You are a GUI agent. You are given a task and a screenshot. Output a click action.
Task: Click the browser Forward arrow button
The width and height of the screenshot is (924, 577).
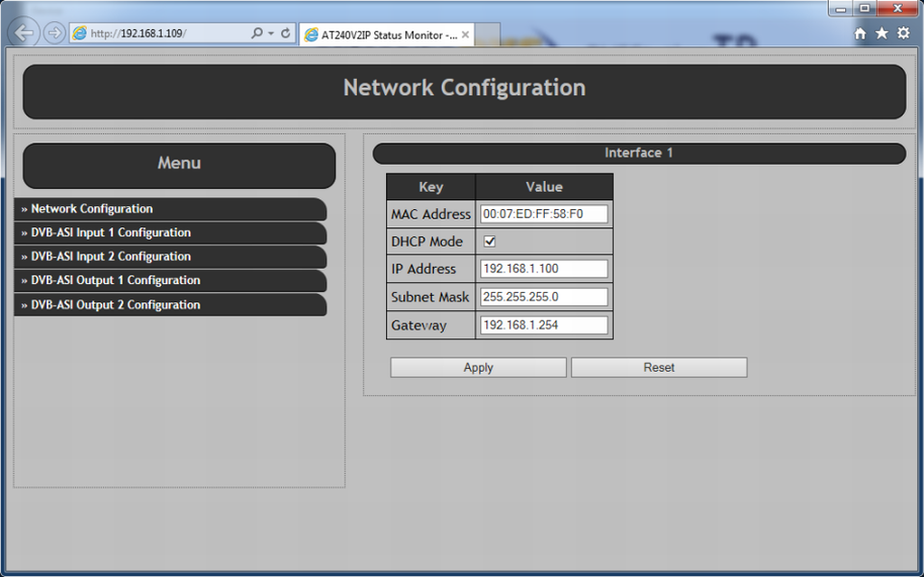(54, 33)
